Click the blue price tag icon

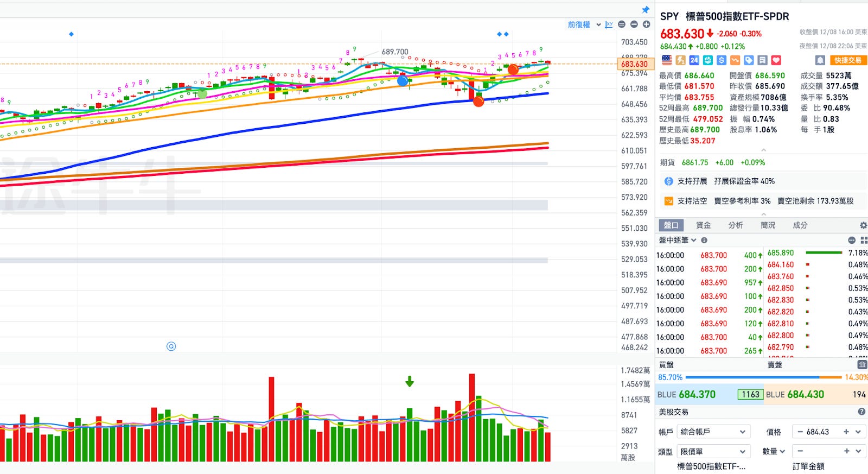point(749,60)
